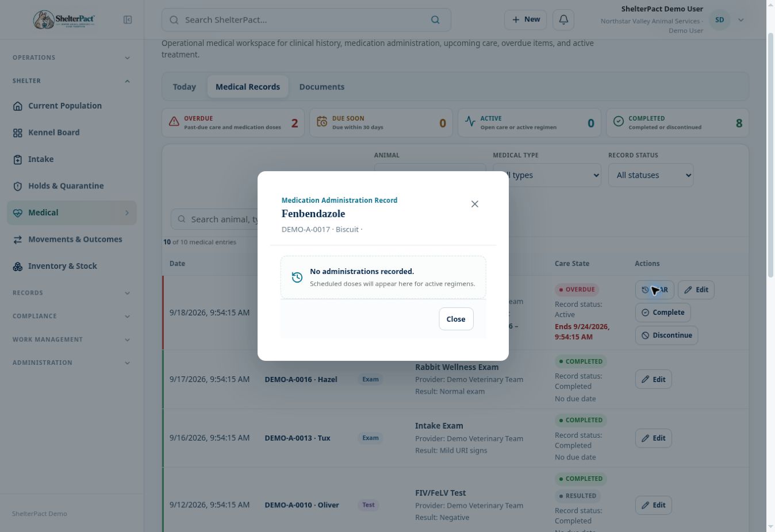This screenshot has height=532, width=775.
Task: Expand the Compliance sidebar group
Action: 72,316
